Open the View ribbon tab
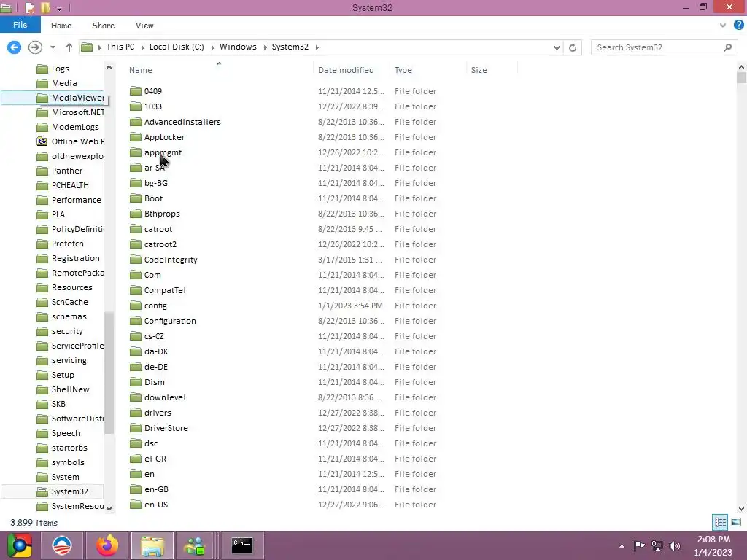Screen dimensions: 747x560 144,26
